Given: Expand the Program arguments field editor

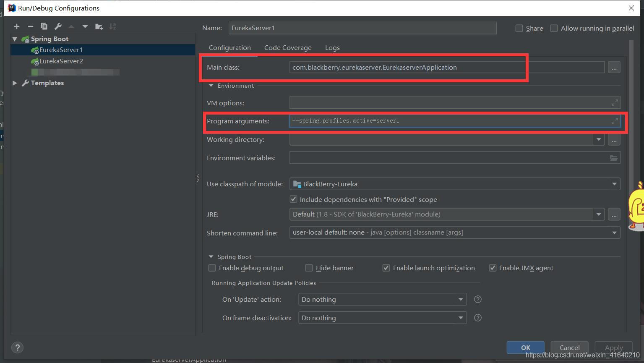Looking at the screenshot, I should tap(615, 121).
